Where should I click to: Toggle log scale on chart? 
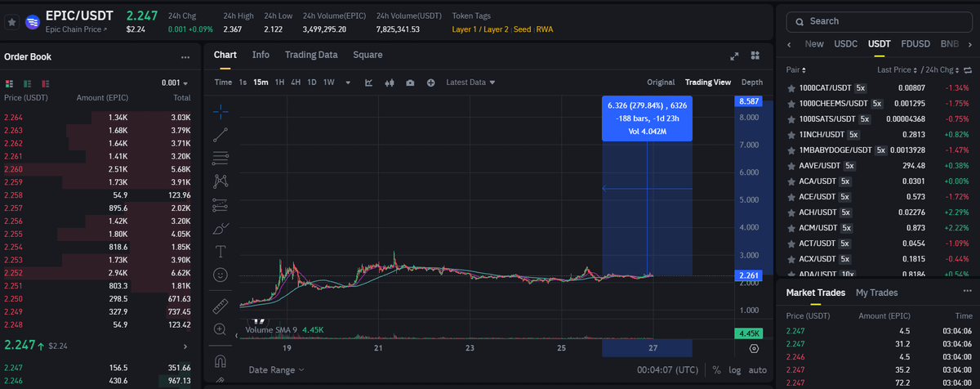[x=735, y=370]
